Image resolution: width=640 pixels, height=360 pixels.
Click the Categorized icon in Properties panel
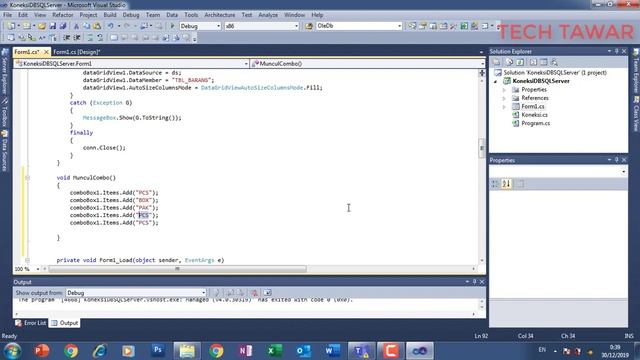(495, 184)
